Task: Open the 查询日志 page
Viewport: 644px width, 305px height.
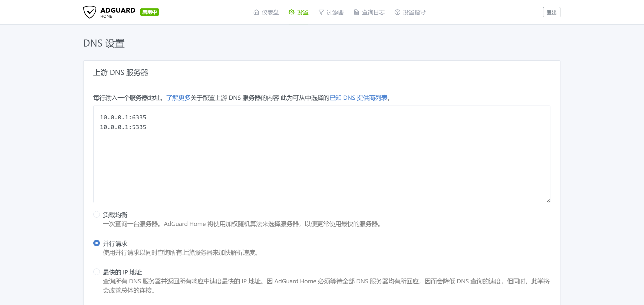Action: pos(373,12)
